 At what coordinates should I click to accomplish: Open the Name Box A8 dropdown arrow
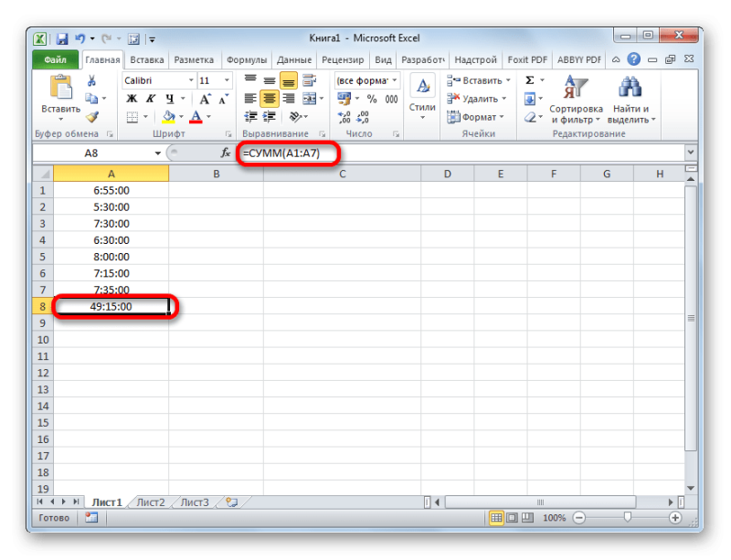coord(157,153)
